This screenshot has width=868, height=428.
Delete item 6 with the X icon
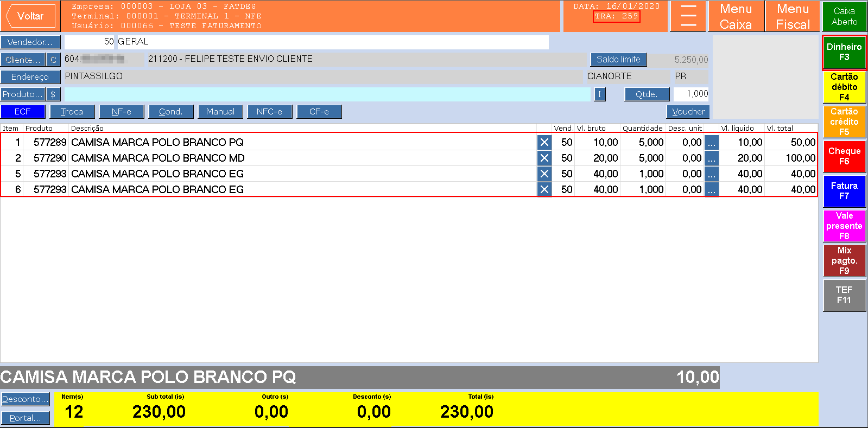point(544,190)
